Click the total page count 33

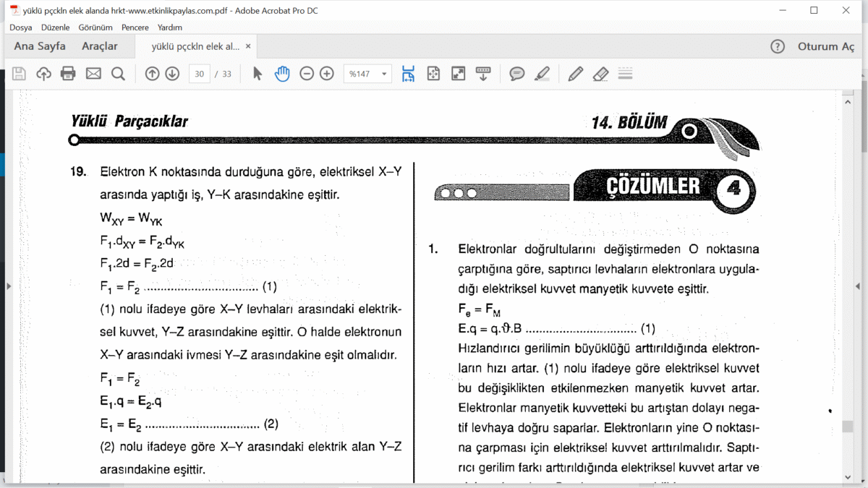pos(227,74)
